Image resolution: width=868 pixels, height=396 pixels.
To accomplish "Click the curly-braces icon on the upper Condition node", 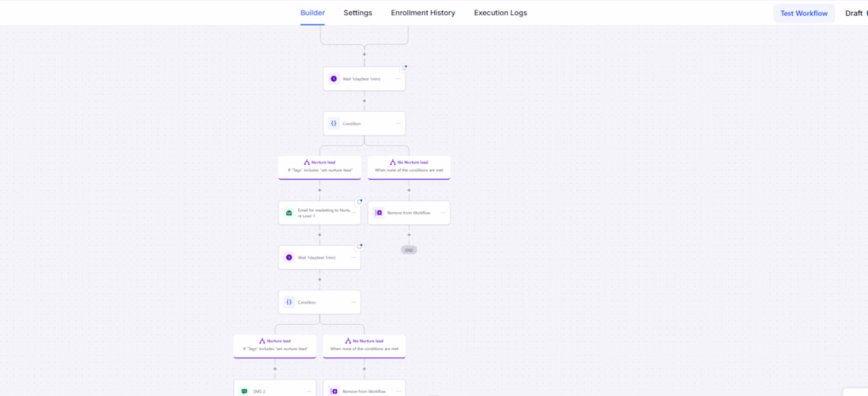I will point(334,124).
